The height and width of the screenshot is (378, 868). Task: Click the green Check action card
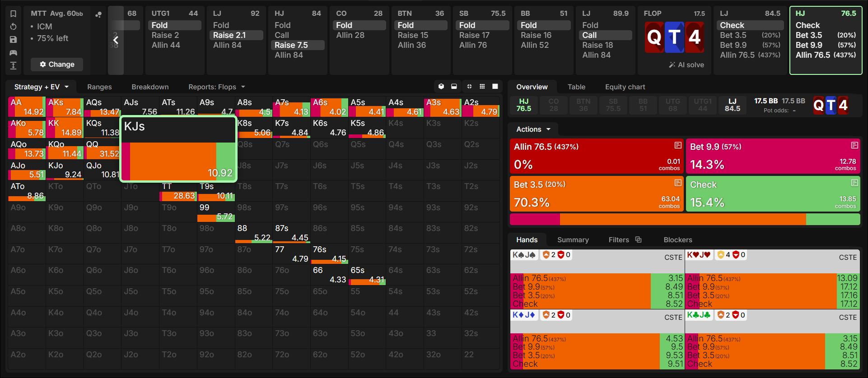click(773, 194)
